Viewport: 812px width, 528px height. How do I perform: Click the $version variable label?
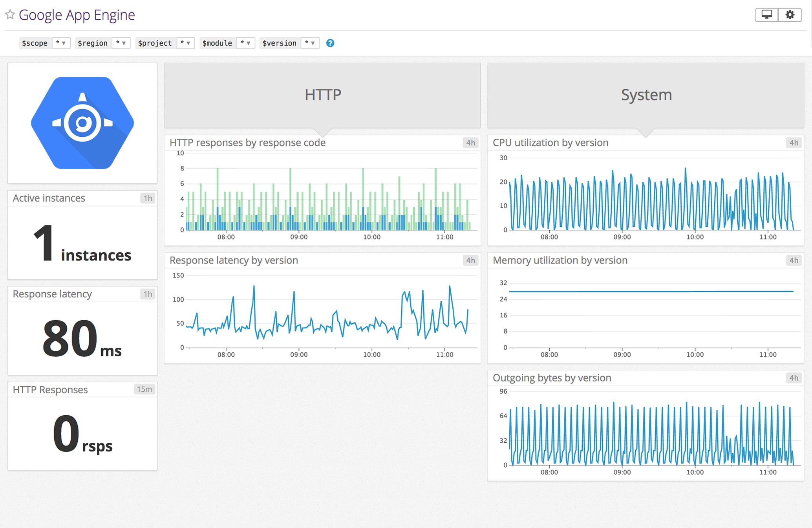[280, 43]
